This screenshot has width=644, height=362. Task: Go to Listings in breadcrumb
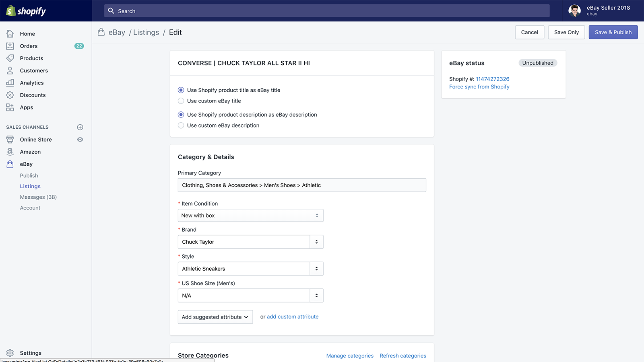click(146, 32)
